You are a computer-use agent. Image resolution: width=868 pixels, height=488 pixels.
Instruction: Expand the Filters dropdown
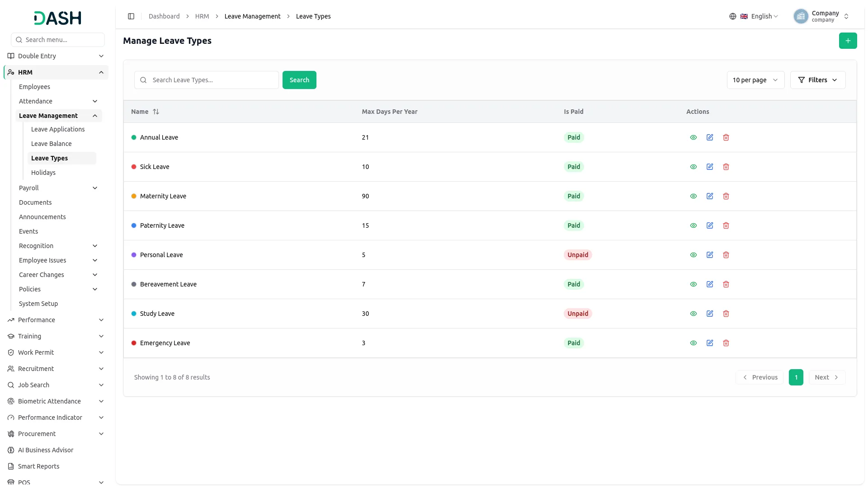tap(817, 80)
